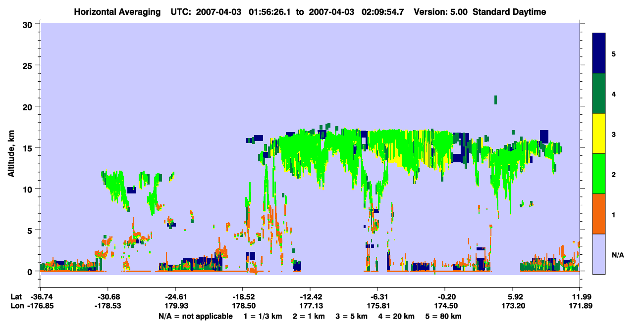Click the orange colorbar segment labeled 1
Viewport: 644px width, 330px height.
click(599, 214)
